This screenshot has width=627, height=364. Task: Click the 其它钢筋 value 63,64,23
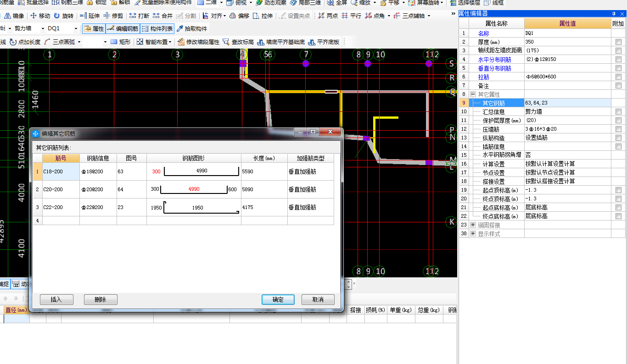coord(567,103)
